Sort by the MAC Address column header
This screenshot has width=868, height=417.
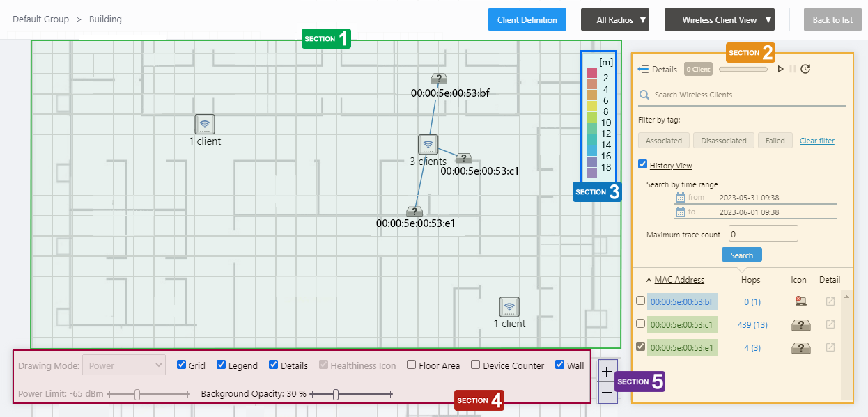click(x=679, y=280)
